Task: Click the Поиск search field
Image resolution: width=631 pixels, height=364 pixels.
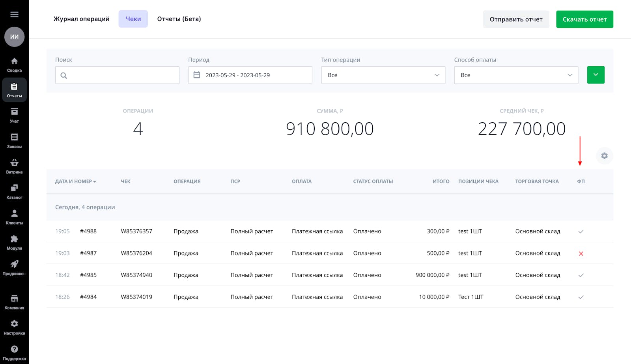Action: (x=117, y=75)
